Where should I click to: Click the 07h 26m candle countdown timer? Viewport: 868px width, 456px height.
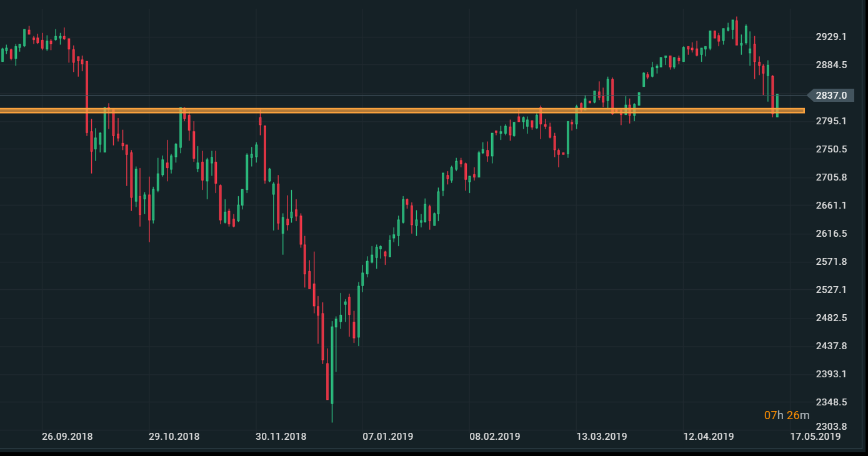tap(786, 415)
